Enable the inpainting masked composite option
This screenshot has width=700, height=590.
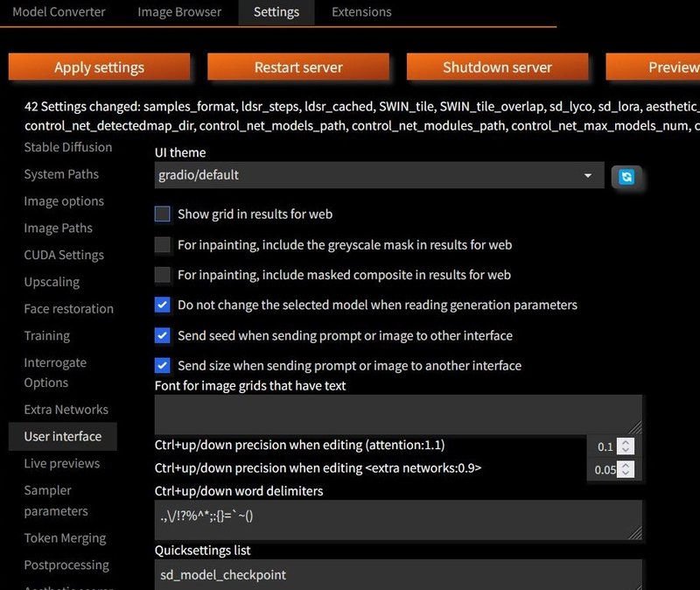tap(163, 275)
